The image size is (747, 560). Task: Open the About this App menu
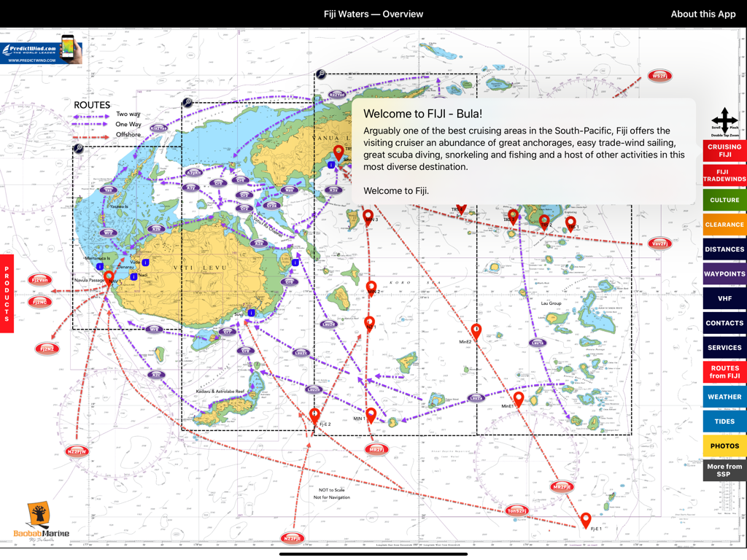tap(703, 13)
